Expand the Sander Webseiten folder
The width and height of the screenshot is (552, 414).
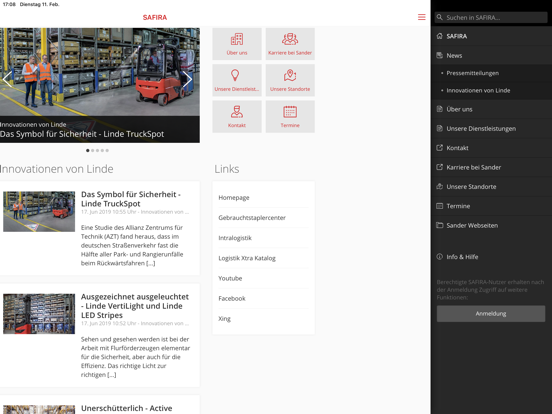[x=491, y=225]
